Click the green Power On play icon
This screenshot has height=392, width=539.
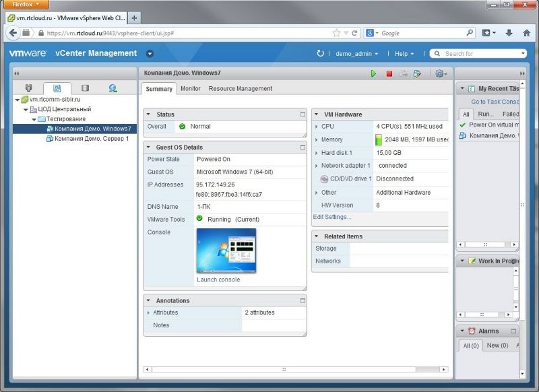coord(374,73)
